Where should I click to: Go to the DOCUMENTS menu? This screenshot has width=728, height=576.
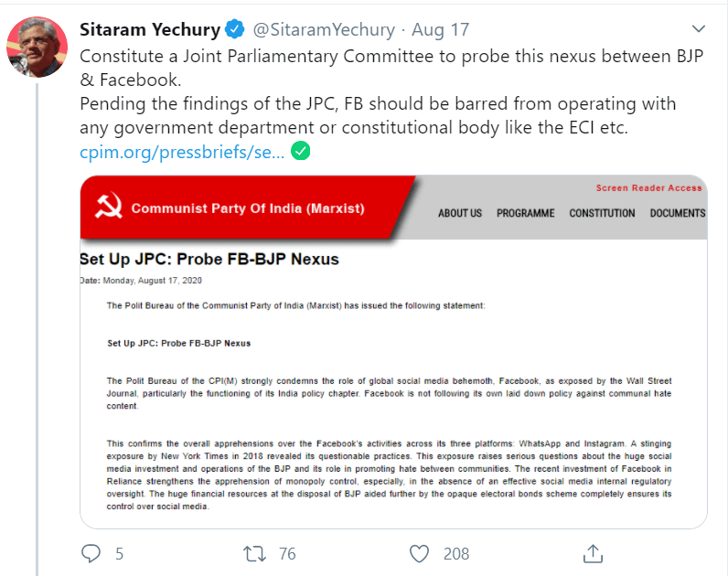click(677, 214)
